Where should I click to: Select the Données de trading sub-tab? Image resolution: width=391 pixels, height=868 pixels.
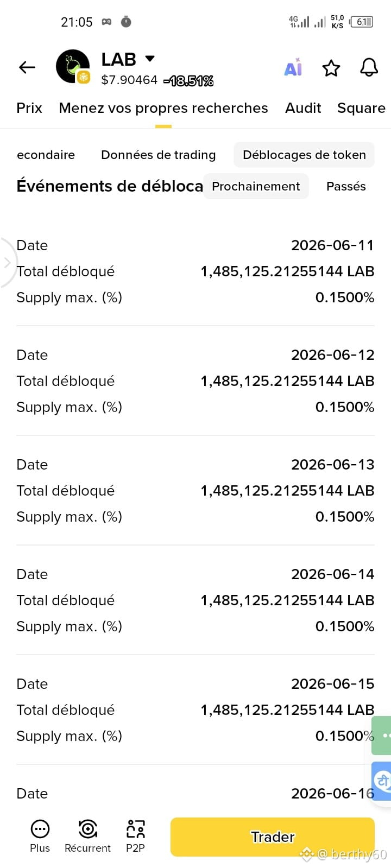pyautogui.click(x=159, y=155)
